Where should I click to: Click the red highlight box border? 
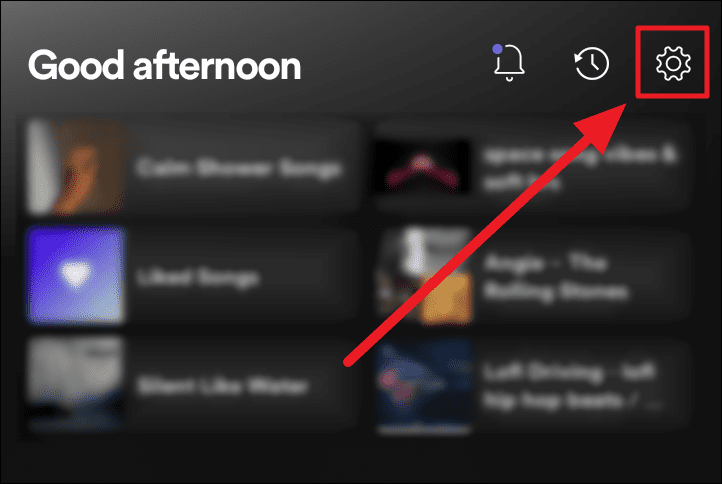pos(673,28)
